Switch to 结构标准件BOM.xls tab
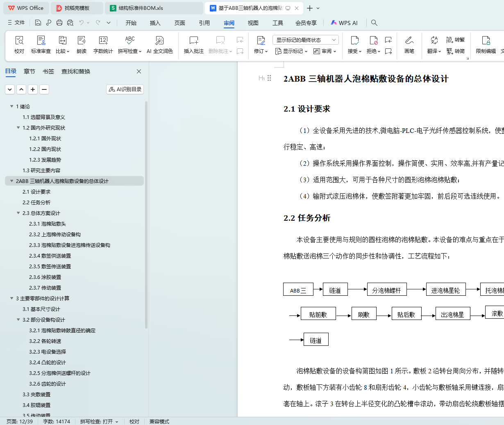 [154, 8]
